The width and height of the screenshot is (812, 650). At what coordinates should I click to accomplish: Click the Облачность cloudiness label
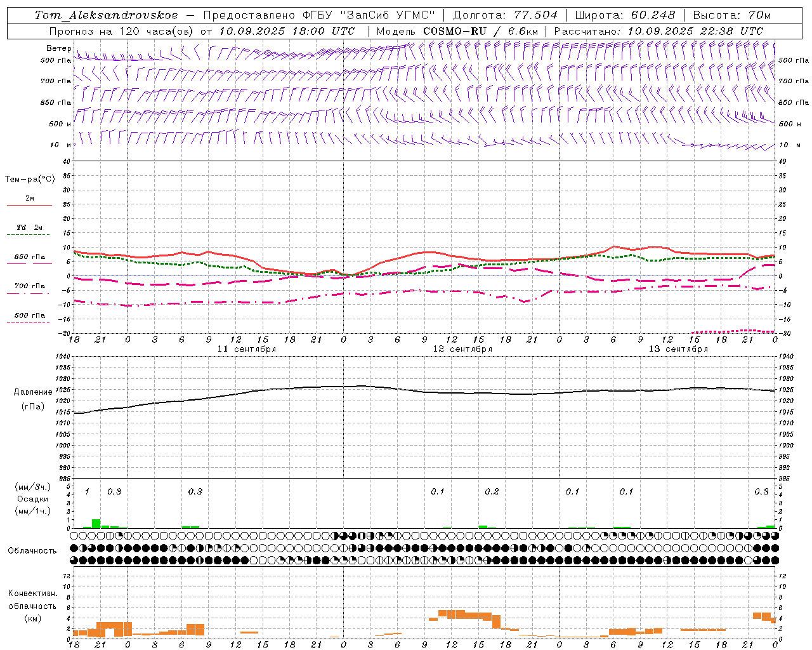[32, 551]
